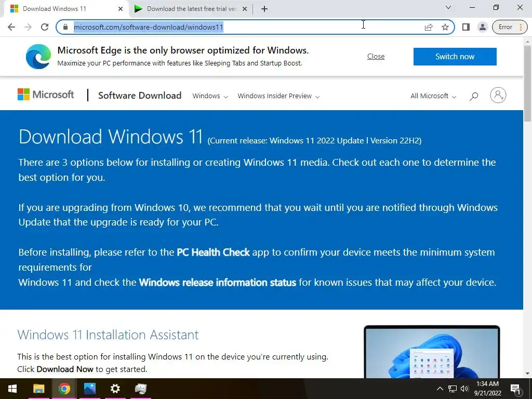This screenshot has height=399, width=532.
Task: Bookmark this tab with star icon
Action: (x=445, y=27)
